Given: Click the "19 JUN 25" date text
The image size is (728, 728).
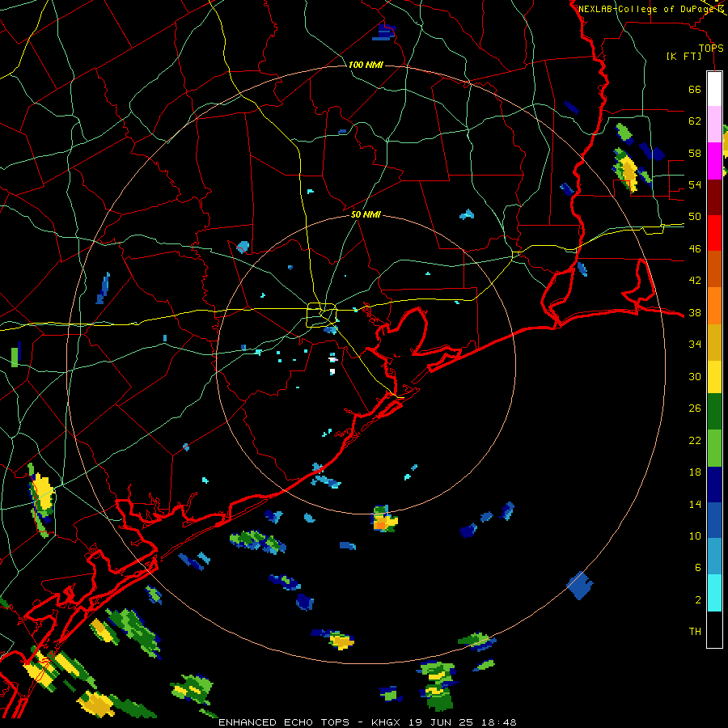Looking at the screenshot, I should [x=441, y=722].
